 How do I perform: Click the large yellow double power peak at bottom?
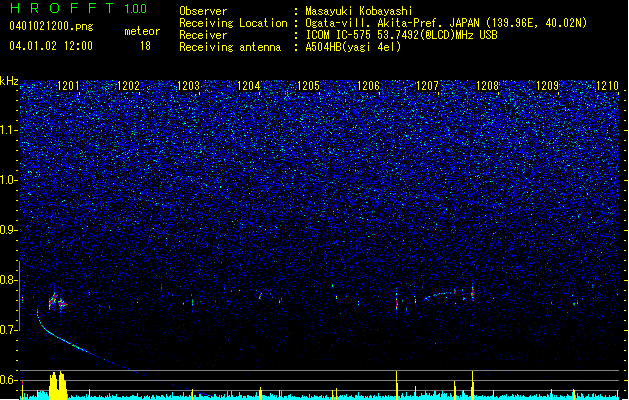[x=57, y=386]
